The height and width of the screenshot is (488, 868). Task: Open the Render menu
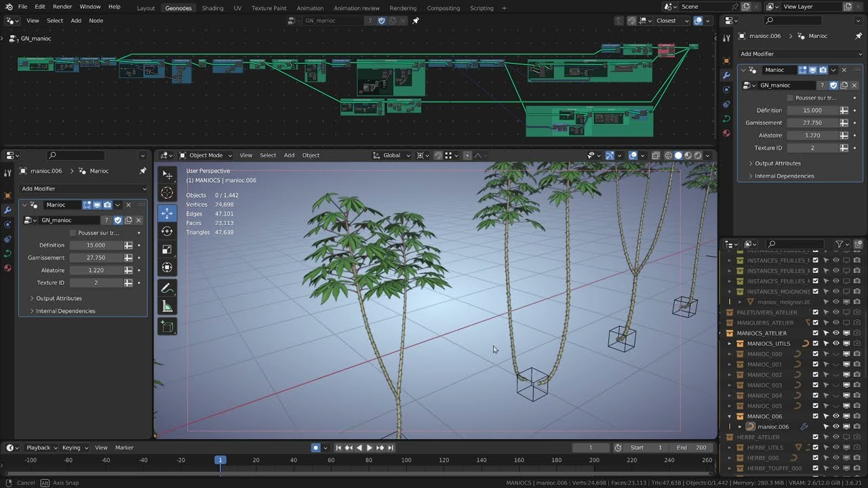[62, 7]
